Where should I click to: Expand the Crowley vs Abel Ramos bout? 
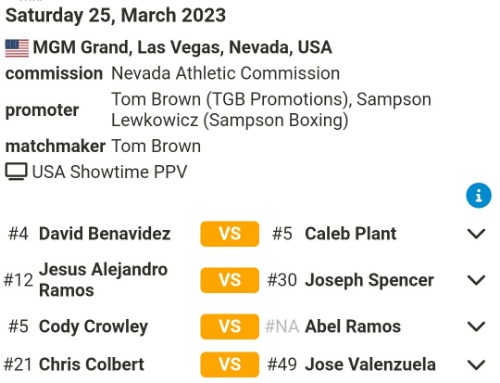point(476,326)
